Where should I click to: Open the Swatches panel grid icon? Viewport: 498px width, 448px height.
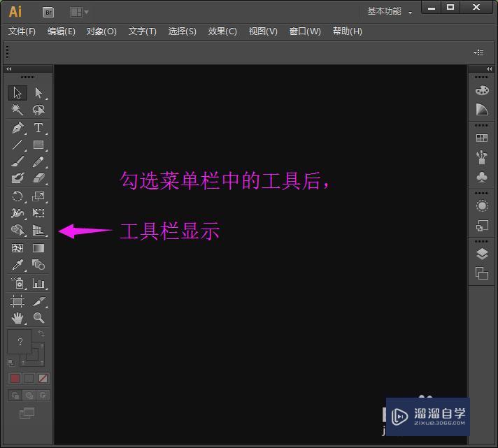[x=482, y=138]
